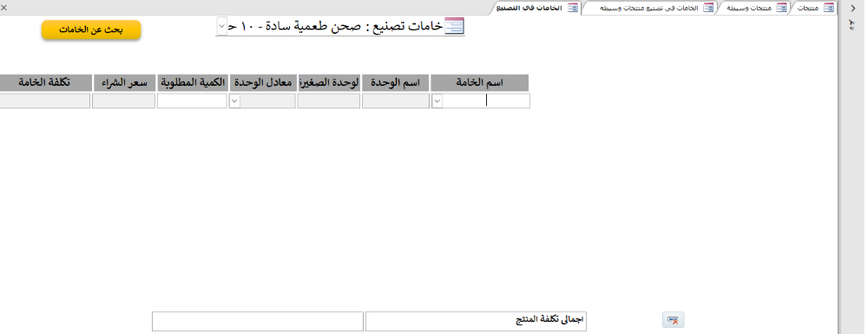Image resolution: width=868 pixels, height=334 pixels.
Task: Open الخامات في تصنيع منتجات وسيطه tab
Action: pos(650,8)
